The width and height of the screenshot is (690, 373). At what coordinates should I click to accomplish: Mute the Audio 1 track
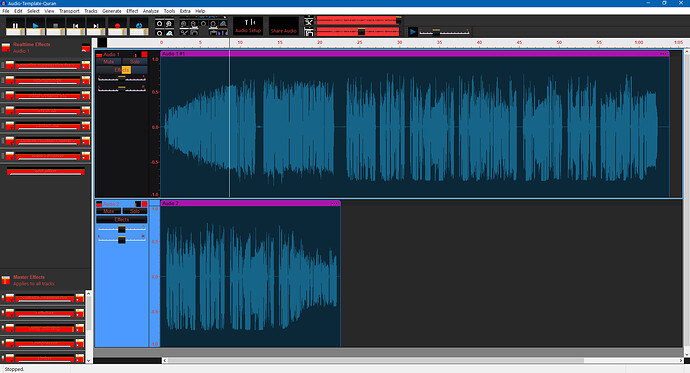click(109, 62)
